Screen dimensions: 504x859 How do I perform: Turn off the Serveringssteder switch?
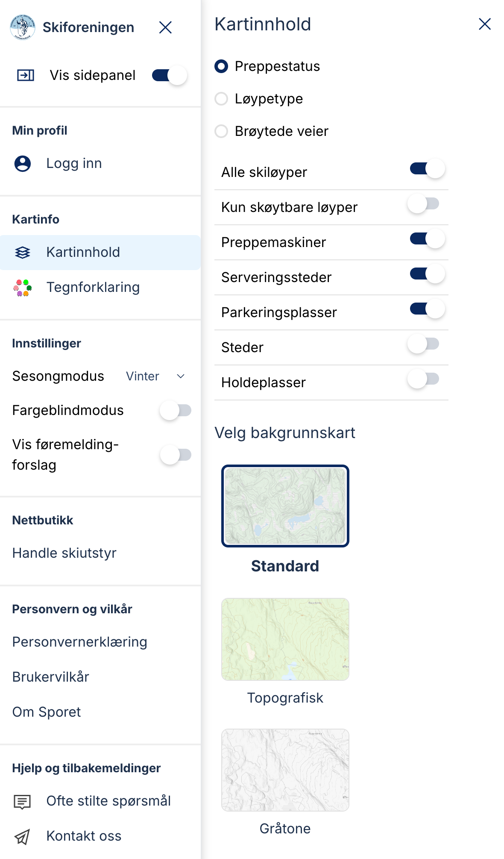pyautogui.click(x=428, y=274)
